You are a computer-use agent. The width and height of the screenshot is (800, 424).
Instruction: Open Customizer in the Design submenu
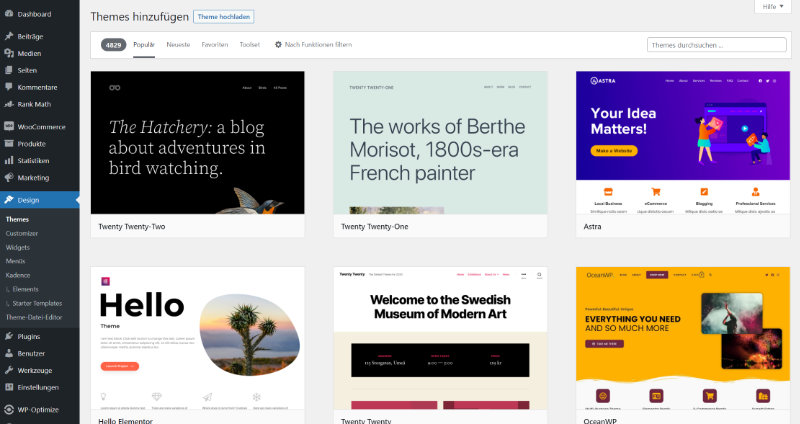click(x=22, y=233)
